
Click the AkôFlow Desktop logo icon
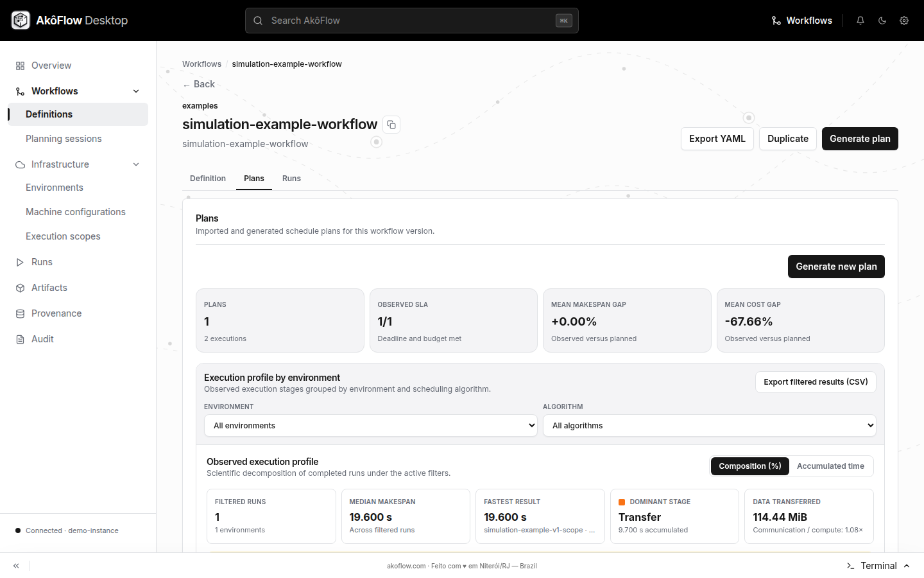[21, 21]
